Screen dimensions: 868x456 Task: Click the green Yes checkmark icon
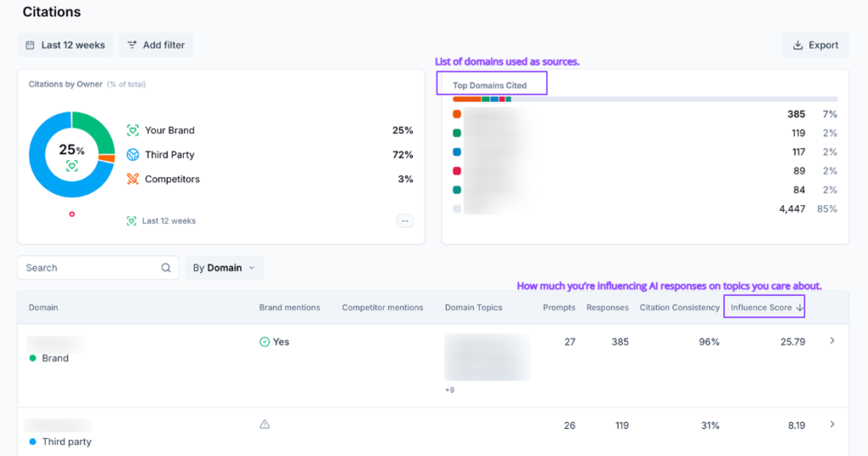(264, 342)
